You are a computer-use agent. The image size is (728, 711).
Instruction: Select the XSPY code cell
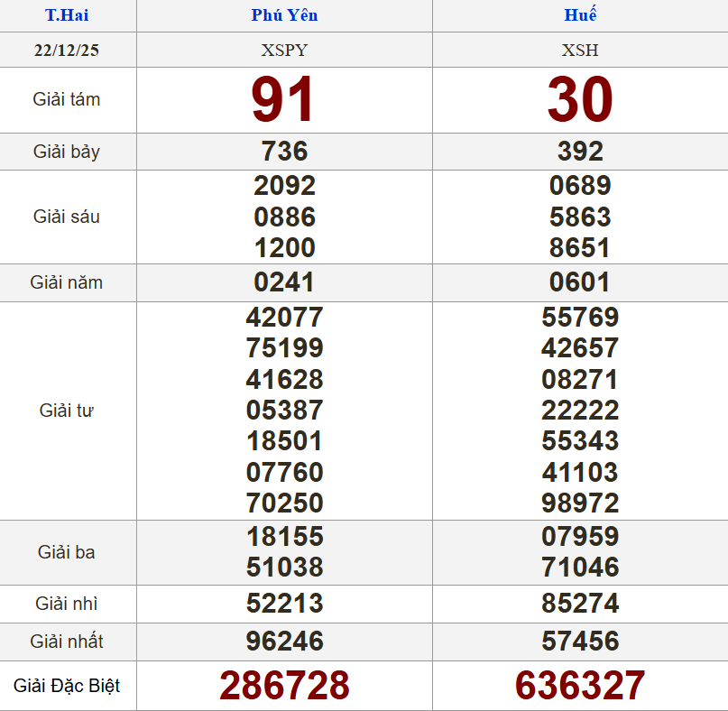[284, 51]
